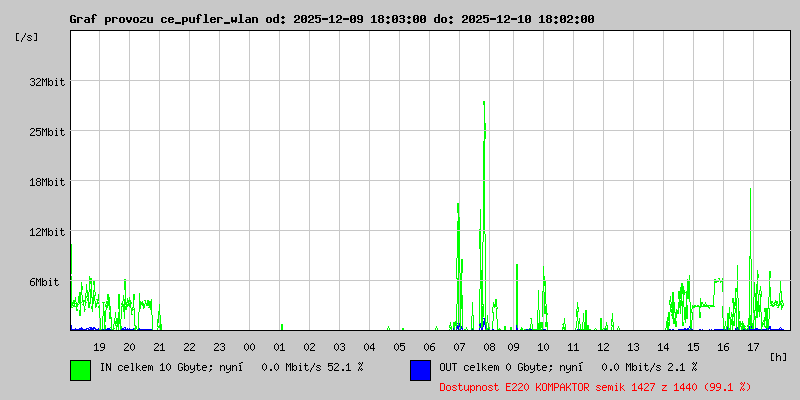Click the hour label '08' on time axis
Screen dimensions: 800x400
point(489,347)
